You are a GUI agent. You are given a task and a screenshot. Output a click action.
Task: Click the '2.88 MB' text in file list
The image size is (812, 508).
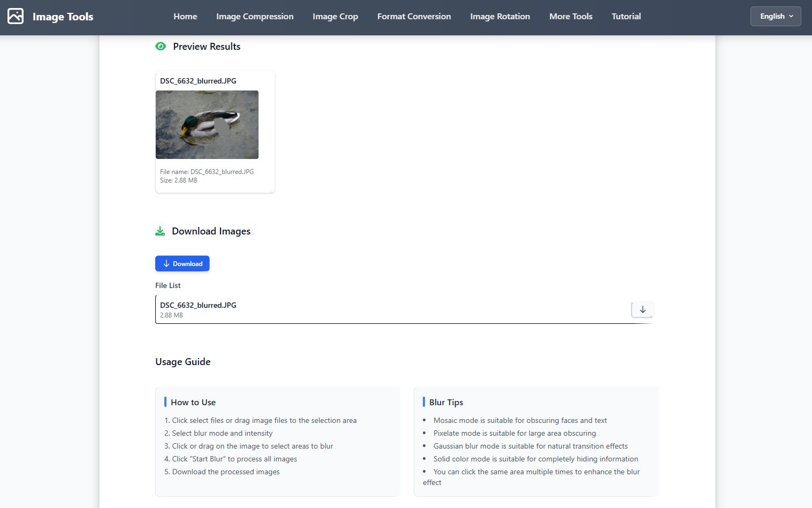click(x=171, y=315)
